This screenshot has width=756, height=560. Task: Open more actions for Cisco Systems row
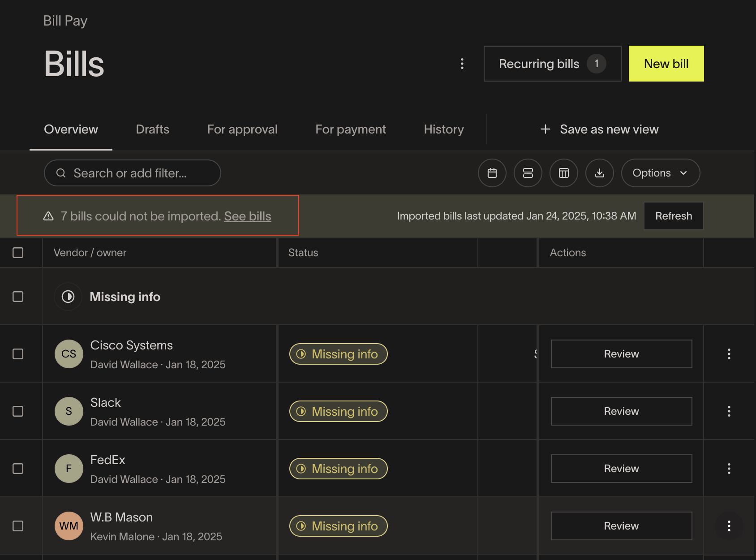[x=729, y=354]
